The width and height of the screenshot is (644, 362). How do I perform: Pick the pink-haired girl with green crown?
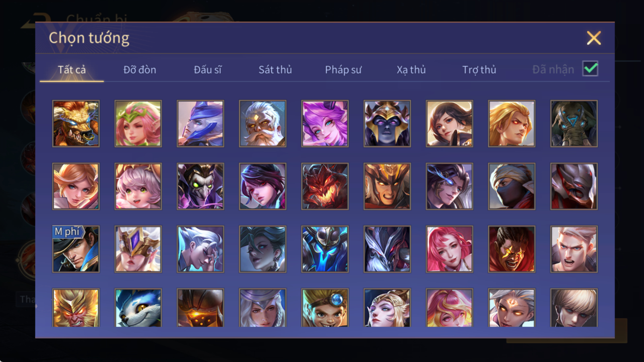[138, 123]
